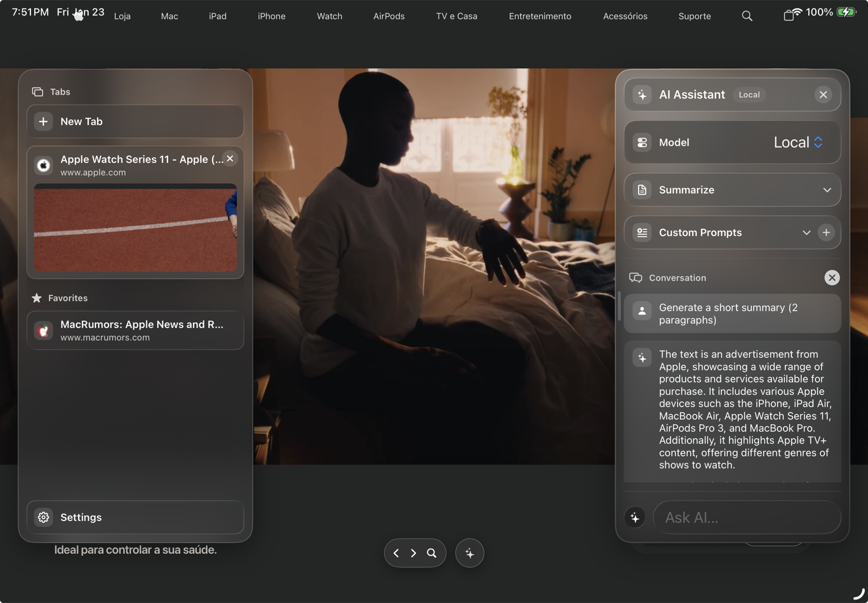Image resolution: width=868 pixels, height=603 pixels.
Task: Open the shopping bag icon
Action: pyautogui.click(x=789, y=16)
